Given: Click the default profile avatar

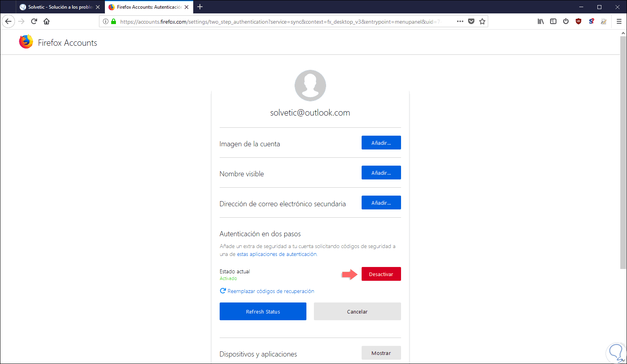Looking at the screenshot, I should [x=310, y=86].
